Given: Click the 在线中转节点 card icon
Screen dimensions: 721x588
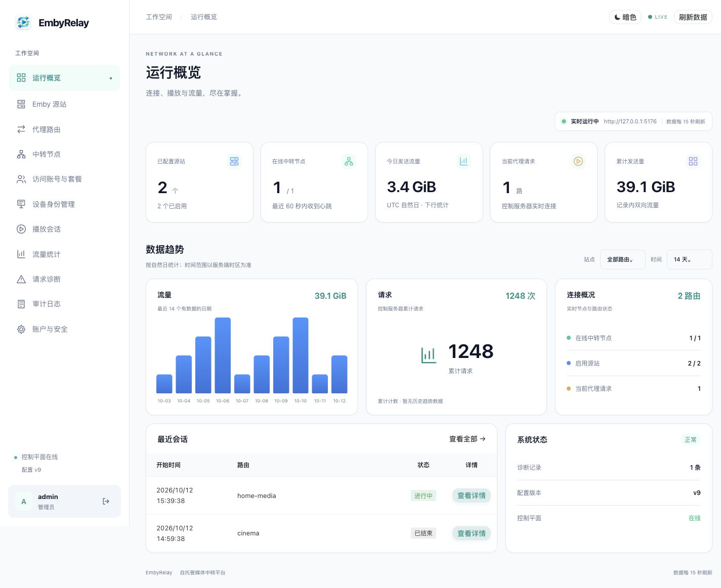Looking at the screenshot, I should (349, 161).
